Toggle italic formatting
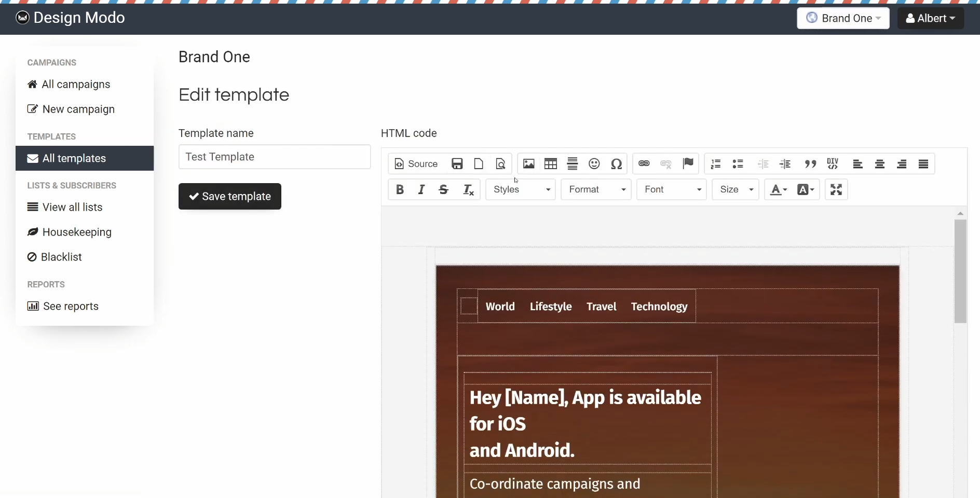The height and width of the screenshot is (498, 980). click(421, 189)
